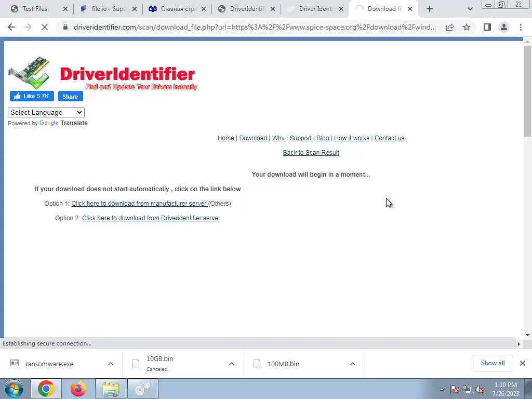
Task: Open the Contact us link
Action: [389, 138]
